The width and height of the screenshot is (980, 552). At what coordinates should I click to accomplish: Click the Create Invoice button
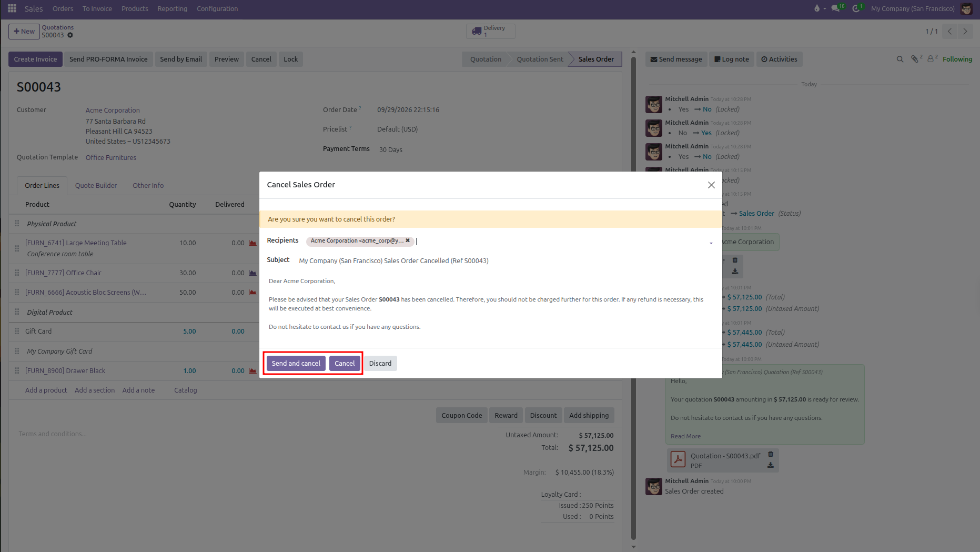tap(35, 59)
